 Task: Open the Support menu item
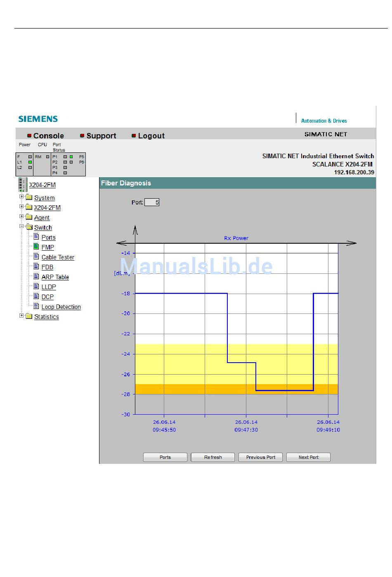(x=101, y=135)
